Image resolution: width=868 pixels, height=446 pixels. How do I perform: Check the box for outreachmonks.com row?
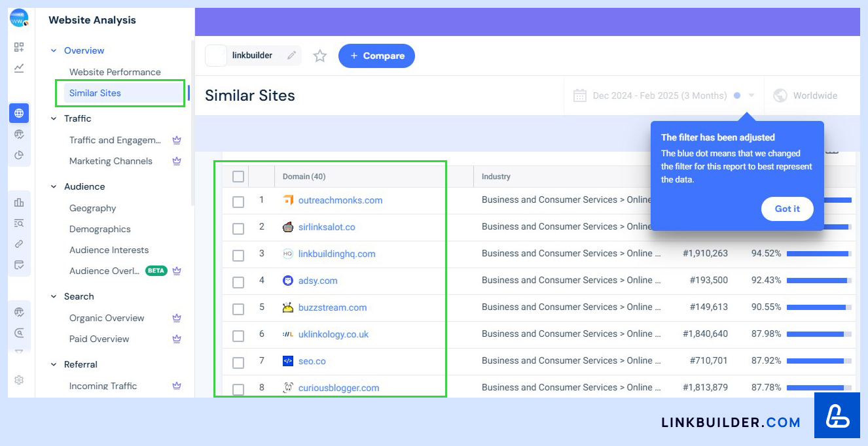tap(238, 201)
